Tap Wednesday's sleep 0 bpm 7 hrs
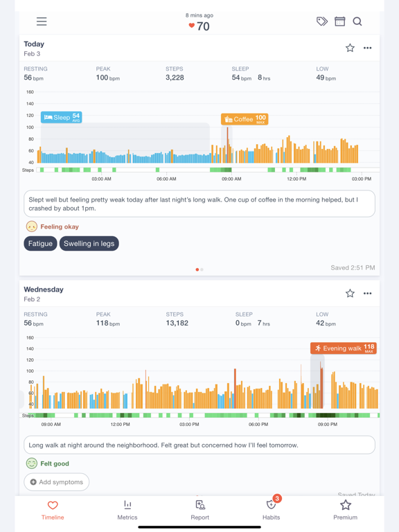 pos(253,323)
